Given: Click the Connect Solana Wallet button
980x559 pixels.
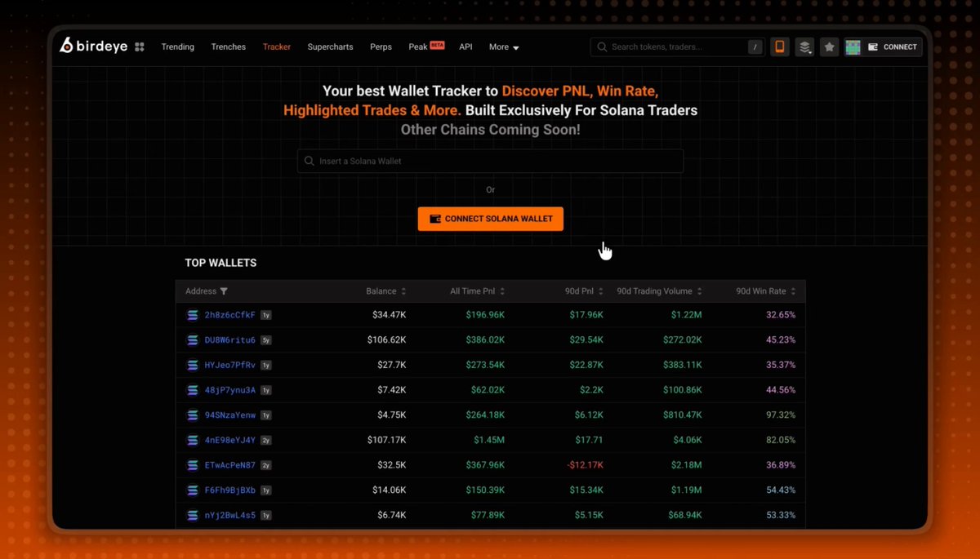Looking at the screenshot, I should point(491,219).
